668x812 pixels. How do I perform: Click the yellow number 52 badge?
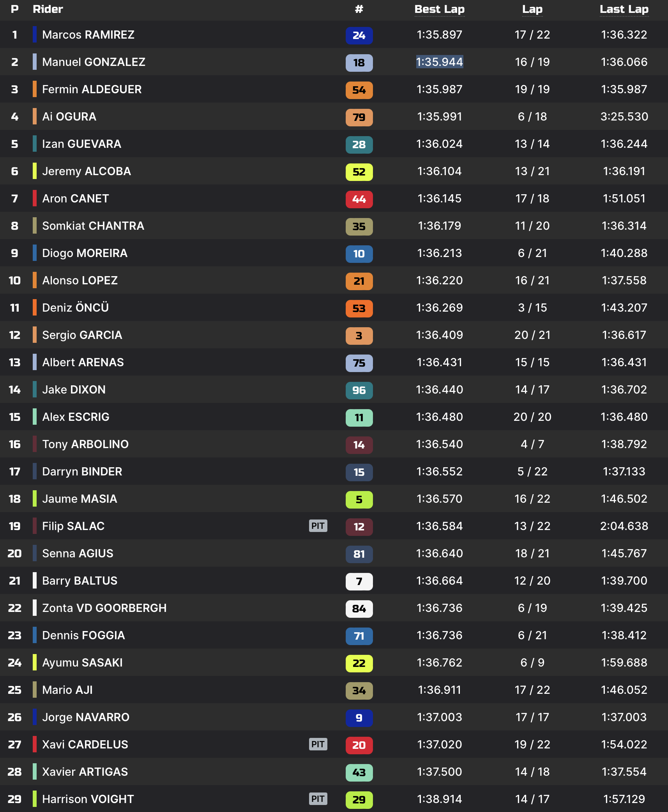(x=359, y=172)
